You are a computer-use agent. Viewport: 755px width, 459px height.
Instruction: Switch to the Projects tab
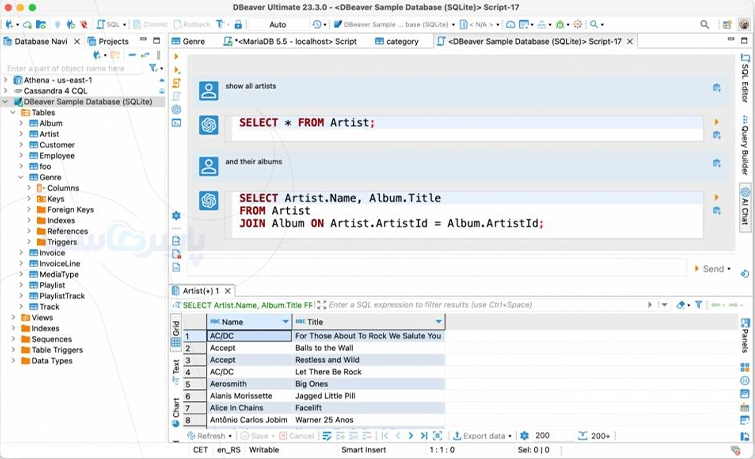(x=108, y=41)
